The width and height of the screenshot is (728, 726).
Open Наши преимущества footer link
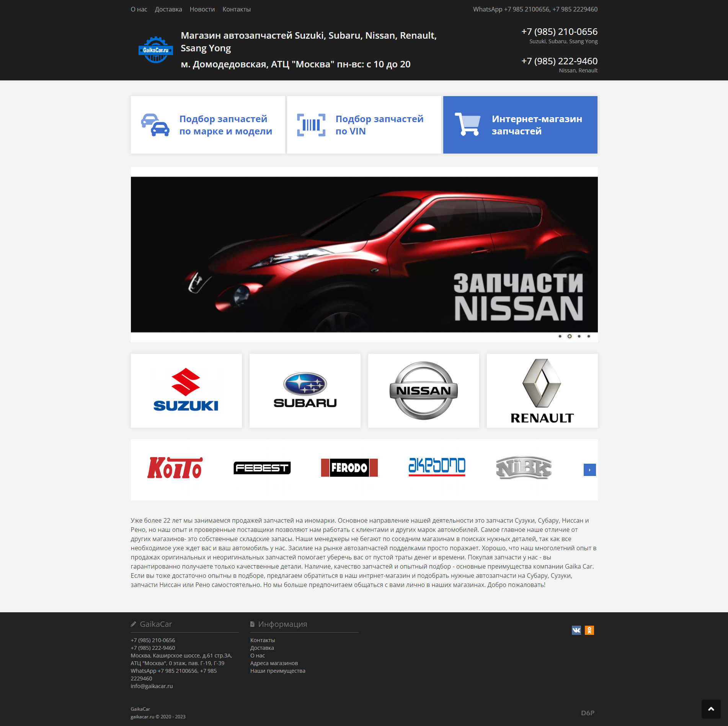tap(277, 671)
